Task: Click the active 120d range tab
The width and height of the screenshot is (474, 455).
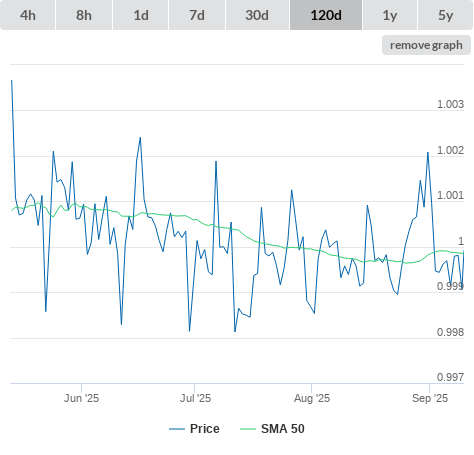Action: click(326, 15)
